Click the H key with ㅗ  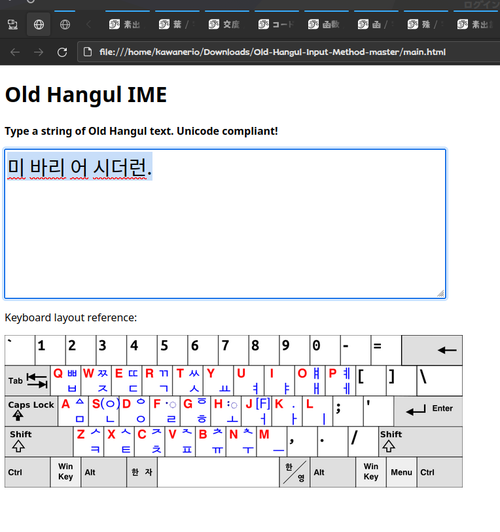(226, 411)
